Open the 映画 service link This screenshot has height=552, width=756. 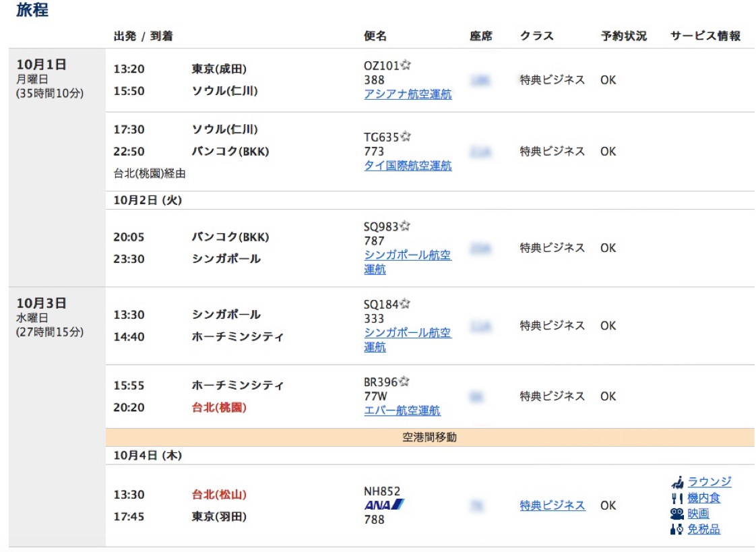tap(698, 514)
